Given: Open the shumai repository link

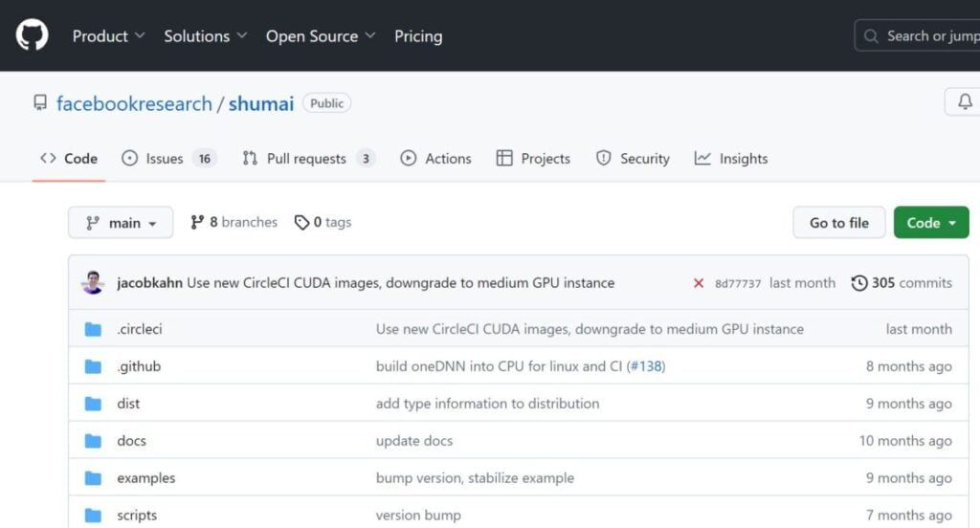Looking at the screenshot, I should click(260, 103).
